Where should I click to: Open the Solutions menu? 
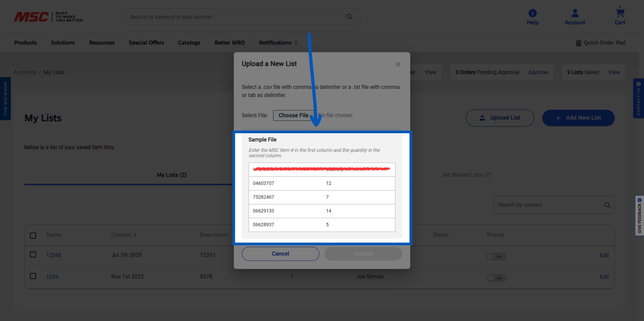tap(63, 43)
